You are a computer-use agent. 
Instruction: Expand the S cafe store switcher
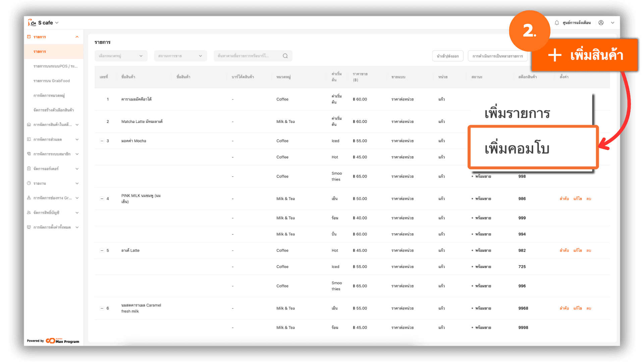pyautogui.click(x=57, y=23)
